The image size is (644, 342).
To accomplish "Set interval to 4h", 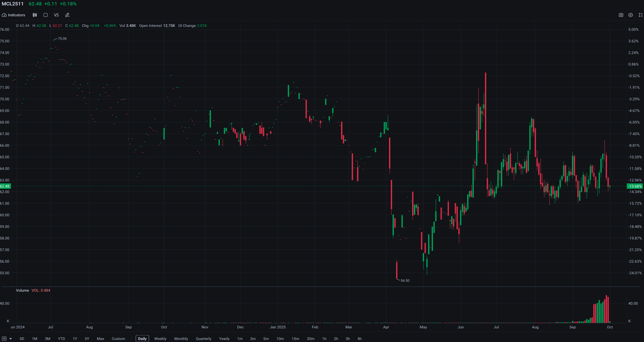I will [359, 339].
